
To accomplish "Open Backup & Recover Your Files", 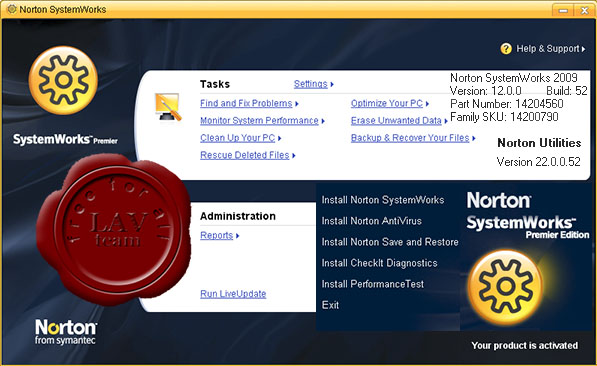I will (410, 138).
